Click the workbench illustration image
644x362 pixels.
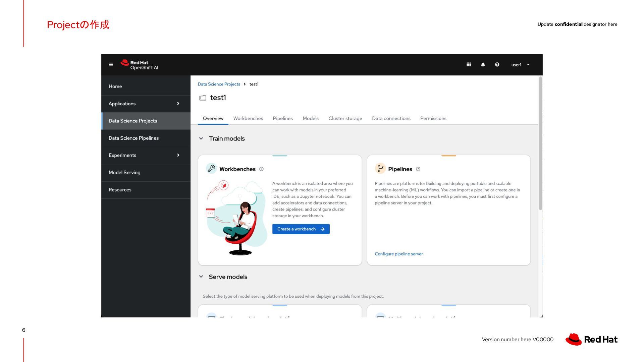click(x=236, y=218)
